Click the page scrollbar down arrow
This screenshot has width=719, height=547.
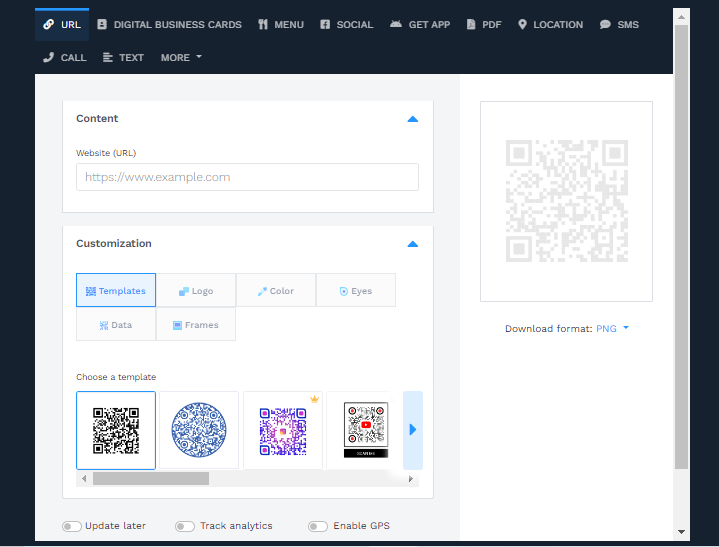click(x=681, y=532)
